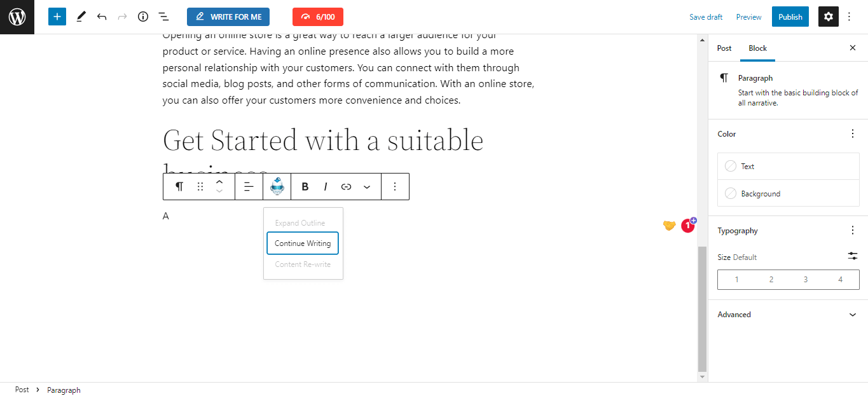The width and height of the screenshot is (868, 396).
Task: Insert a link in the paragraph
Action: coord(346,186)
